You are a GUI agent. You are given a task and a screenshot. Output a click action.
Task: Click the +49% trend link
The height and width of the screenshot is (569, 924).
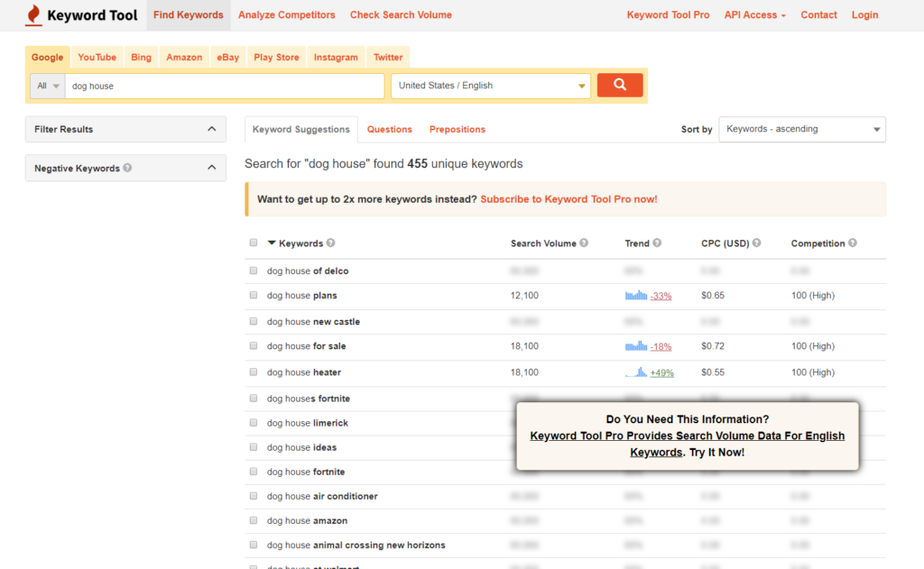click(661, 372)
